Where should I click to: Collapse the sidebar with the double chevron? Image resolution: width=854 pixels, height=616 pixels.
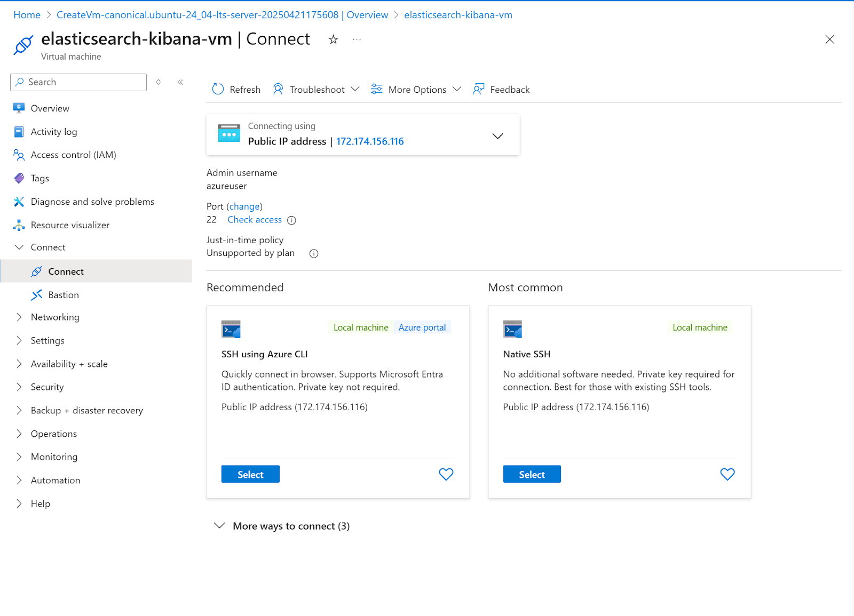[x=180, y=82]
